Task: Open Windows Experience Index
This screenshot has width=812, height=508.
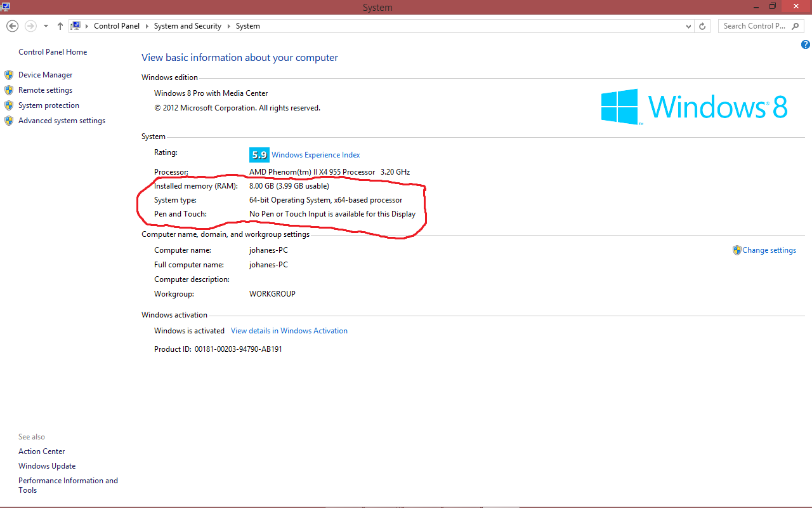Action: 315,154
